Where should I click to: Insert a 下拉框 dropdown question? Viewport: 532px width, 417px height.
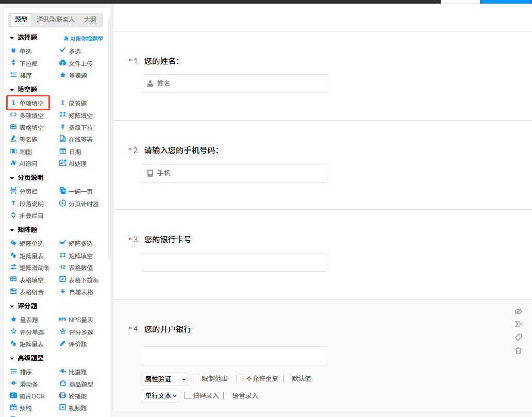24,63
